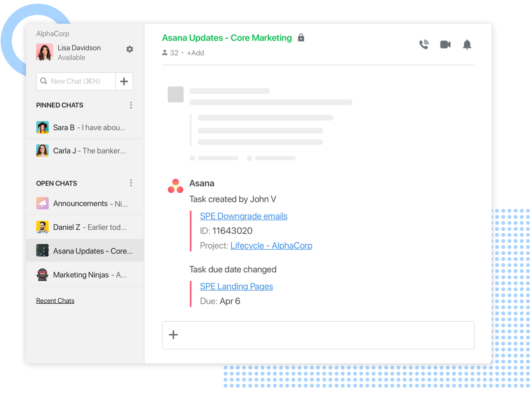Open the Lifecycle - AlphaCorp project link

[271, 246]
